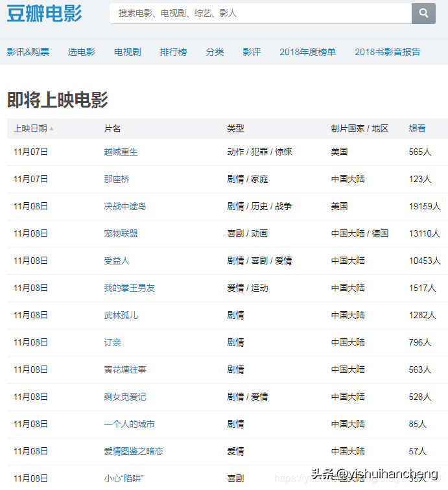
Task: Sort by 想看 column header
Action: 417,128
